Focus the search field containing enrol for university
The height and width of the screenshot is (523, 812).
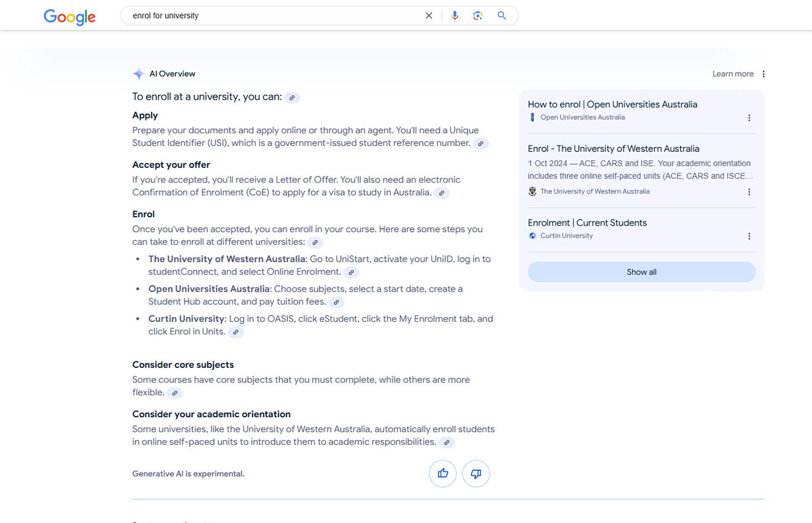(x=275, y=16)
